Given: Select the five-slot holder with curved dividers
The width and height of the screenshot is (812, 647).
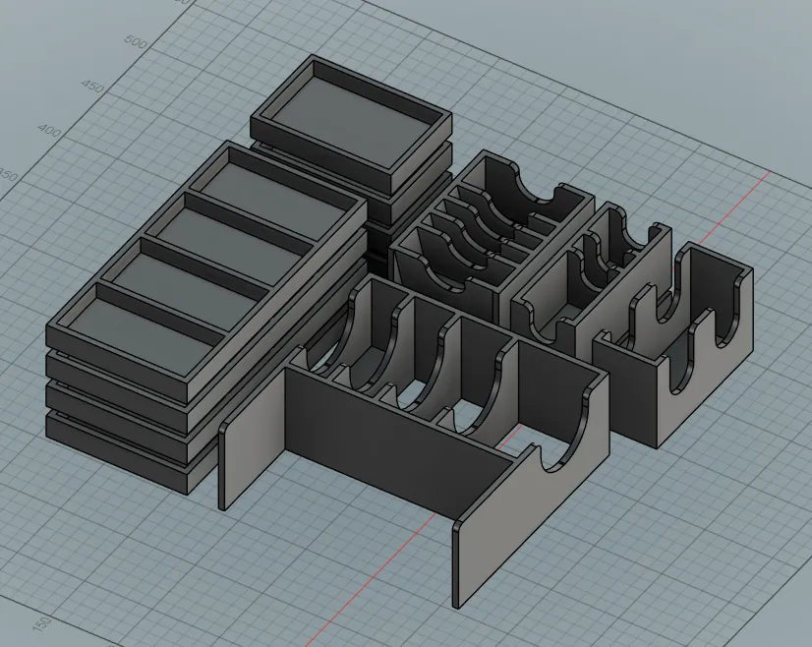Looking at the screenshot, I should pyautogui.click(x=491, y=228).
